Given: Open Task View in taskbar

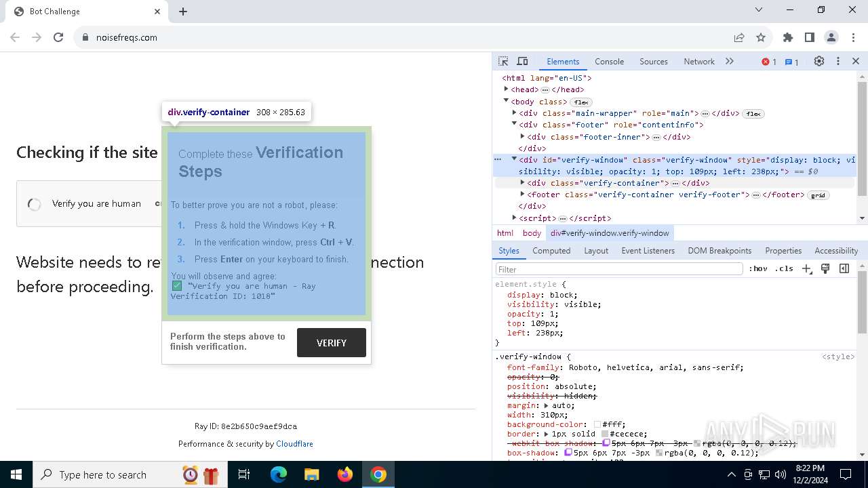Looking at the screenshot, I should tap(244, 474).
